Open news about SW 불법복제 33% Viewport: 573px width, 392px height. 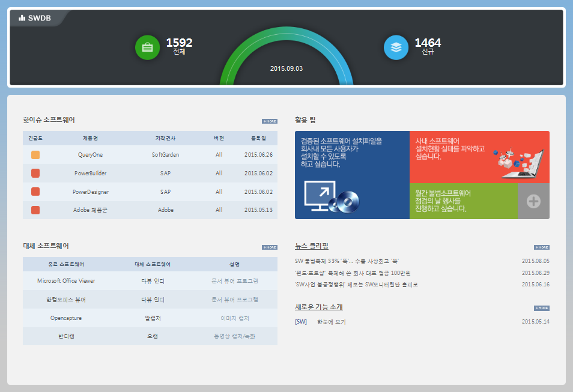point(347,261)
